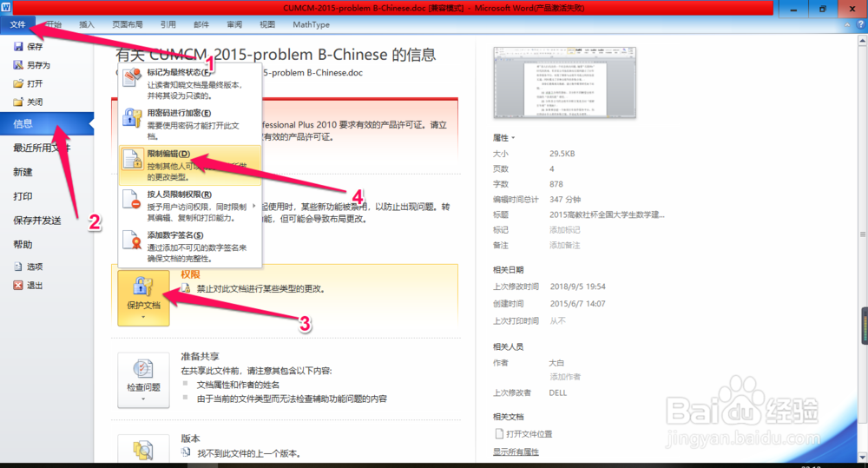Viewport: 868px width, 468px height.
Task: Click the title field 2015高教社杯
Action: pyautogui.click(x=607, y=214)
